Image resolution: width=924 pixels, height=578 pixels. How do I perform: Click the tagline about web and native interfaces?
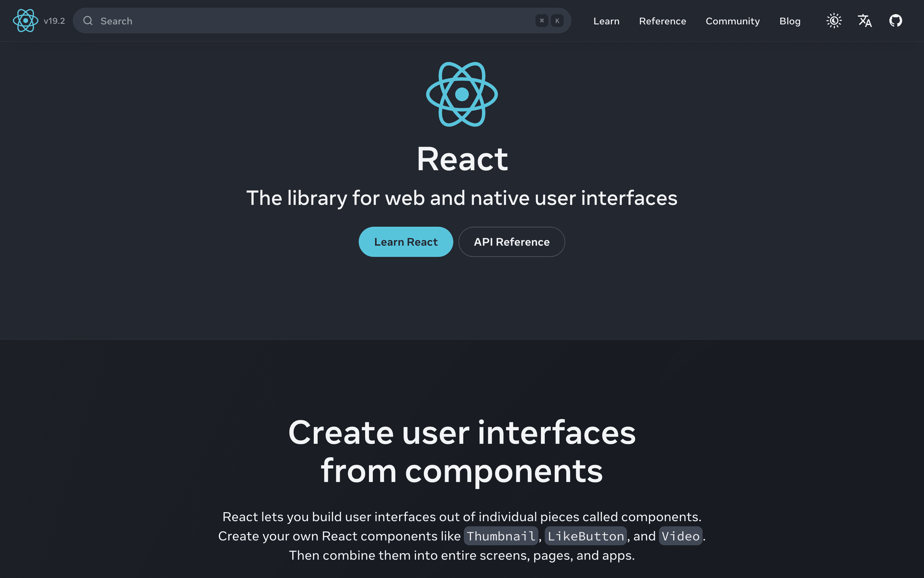click(462, 198)
